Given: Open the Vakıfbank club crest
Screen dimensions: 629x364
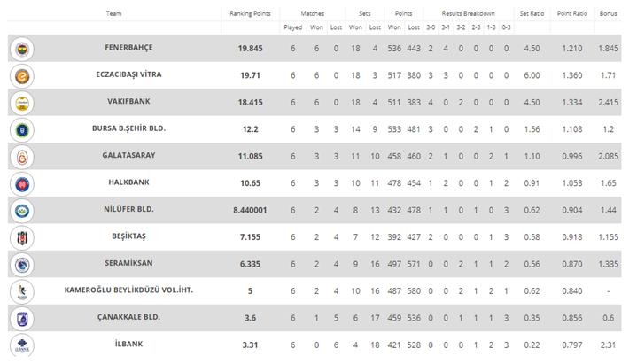Looking at the screenshot, I should pyautogui.click(x=22, y=103).
